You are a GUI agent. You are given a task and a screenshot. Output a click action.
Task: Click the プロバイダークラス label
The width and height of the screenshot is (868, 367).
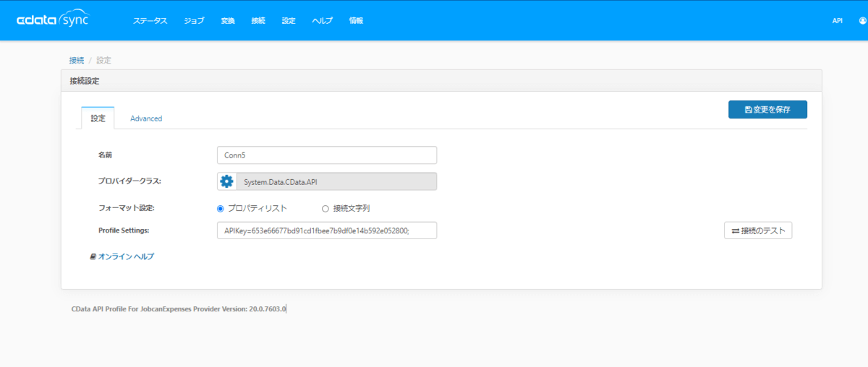pyautogui.click(x=129, y=181)
